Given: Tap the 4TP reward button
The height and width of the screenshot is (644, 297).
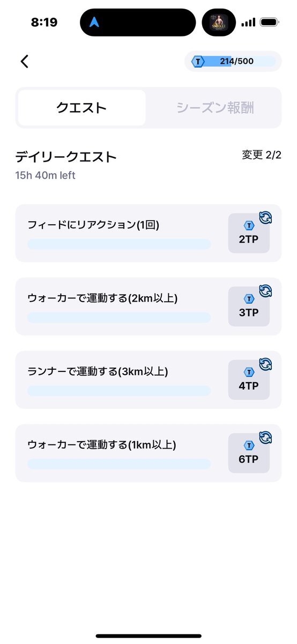Looking at the screenshot, I should point(249,380).
